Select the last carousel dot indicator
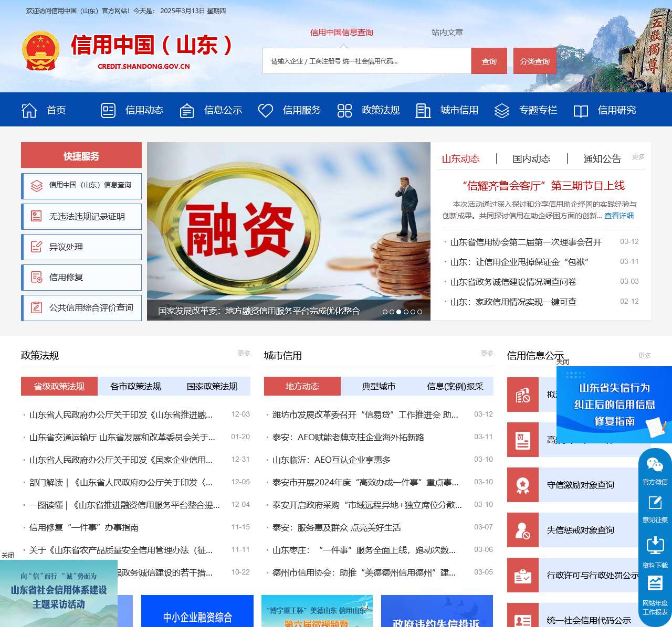The image size is (672, 627). tap(419, 312)
